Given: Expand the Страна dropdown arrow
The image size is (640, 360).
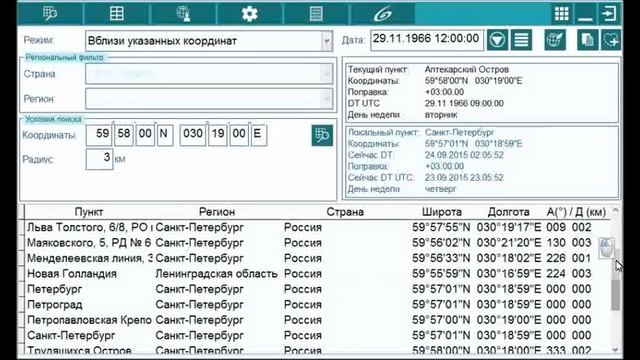Looking at the screenshot, I should click(327, 74).
